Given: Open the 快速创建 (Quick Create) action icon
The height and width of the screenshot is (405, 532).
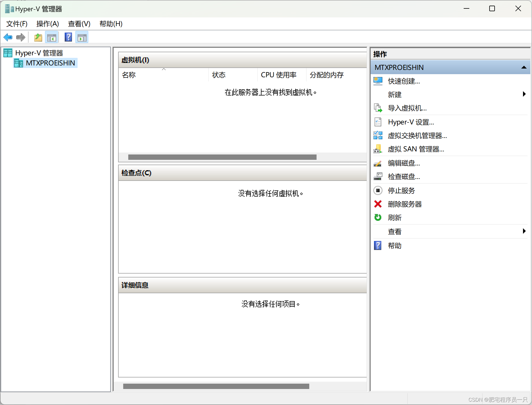Looking at the screenshot, I should point(378,81).
